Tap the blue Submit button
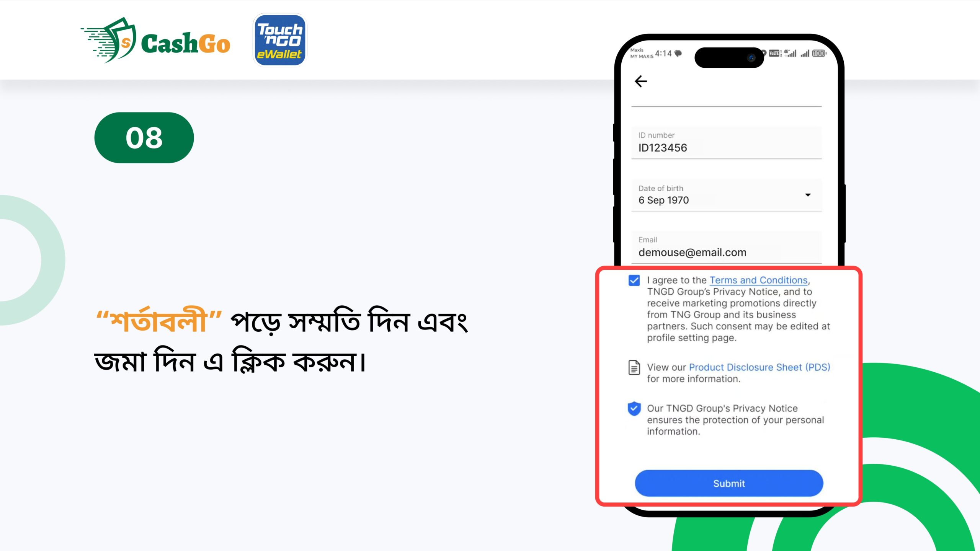This screenshot has height=551, width=980. coord(729,483)
